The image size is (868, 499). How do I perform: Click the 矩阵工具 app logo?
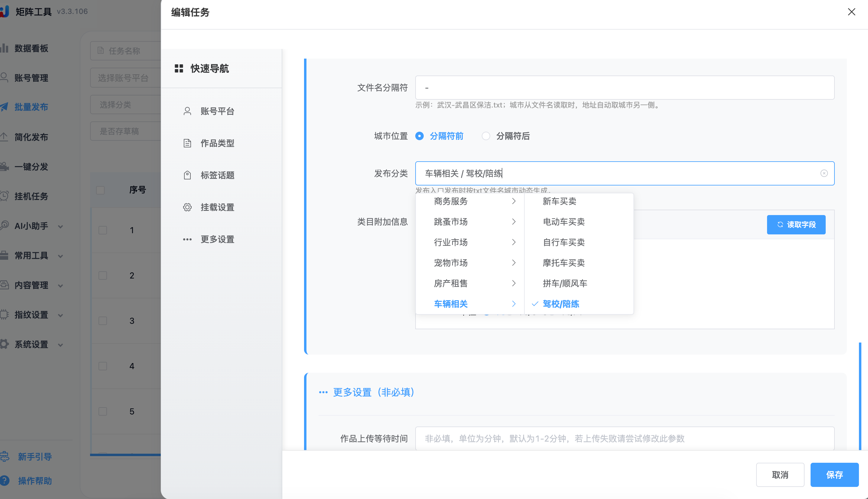tap(4, 11)
